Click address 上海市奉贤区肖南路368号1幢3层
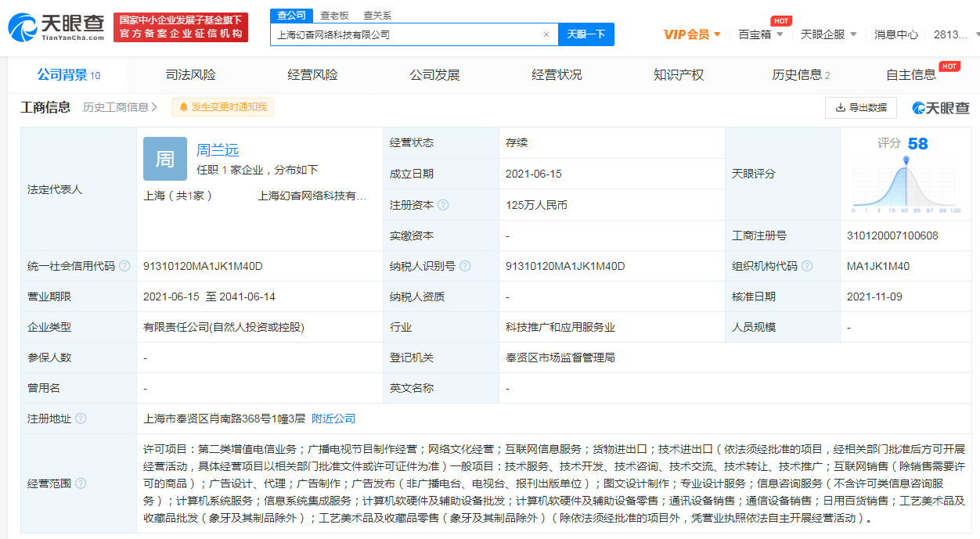Viewport: 980px width, 539px height. coord(224,419)
